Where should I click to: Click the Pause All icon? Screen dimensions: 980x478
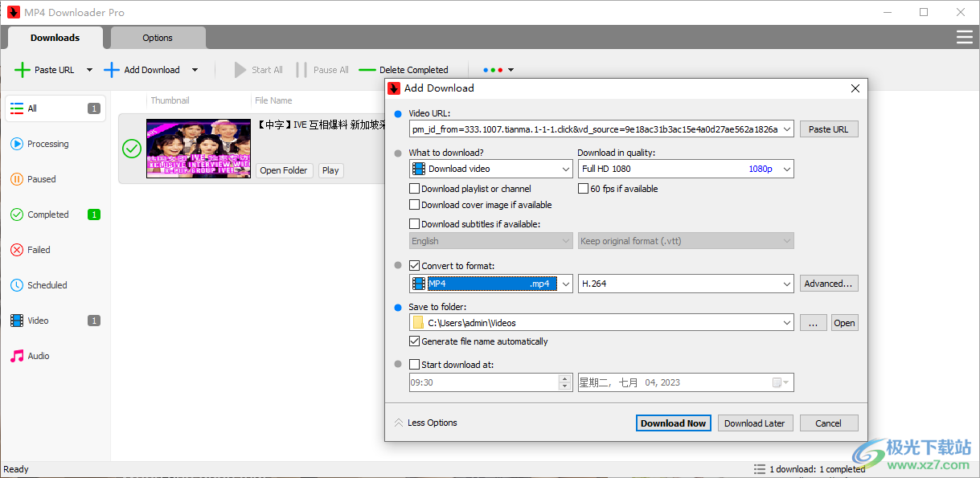[x=301, y=70]
